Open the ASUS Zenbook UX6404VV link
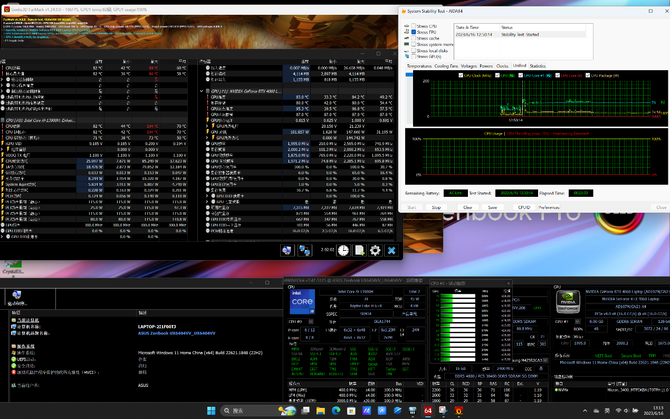This screenshot has height=419, width=670. [x=176, y=333]
